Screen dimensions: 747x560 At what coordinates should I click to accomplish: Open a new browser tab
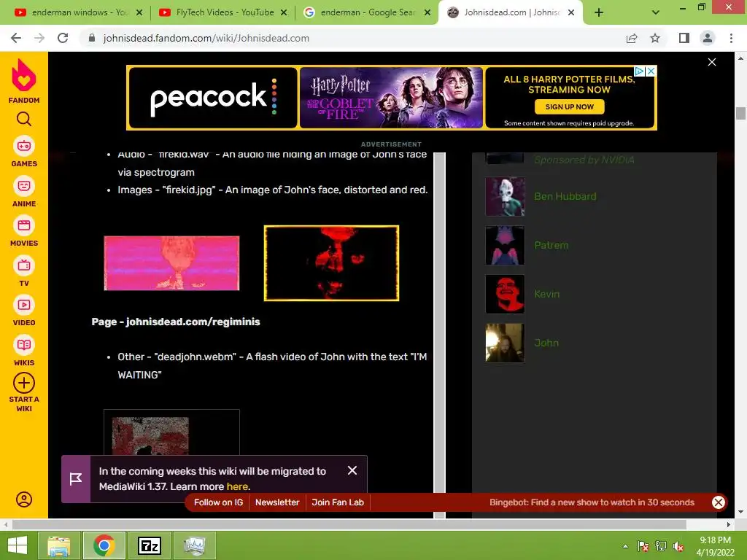click(599, 12)
